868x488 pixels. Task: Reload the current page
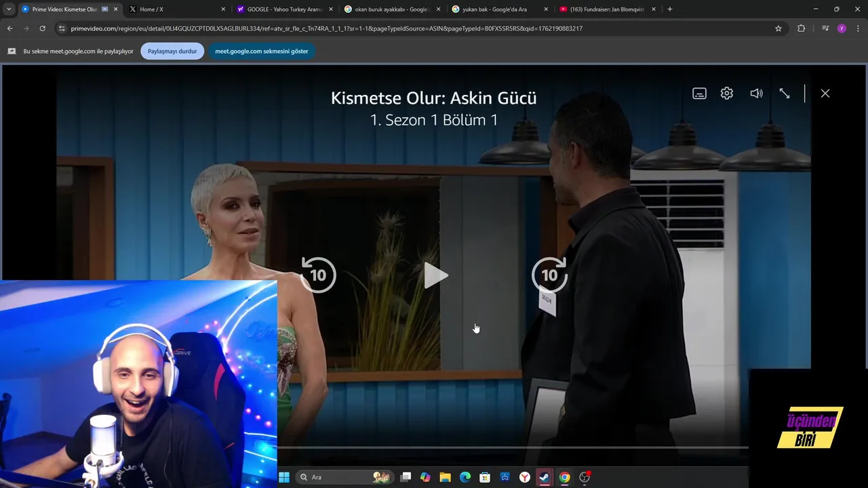click(x=42, y=28)
